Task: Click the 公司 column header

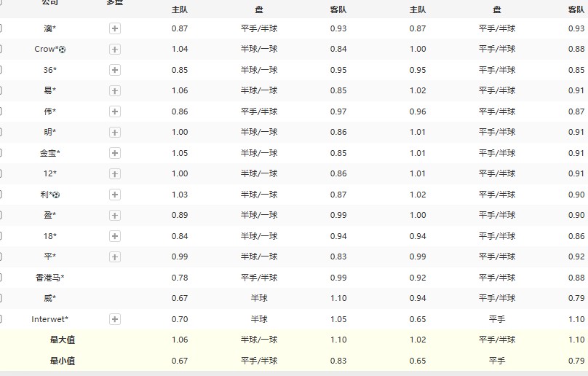Action: coord(49,3)
